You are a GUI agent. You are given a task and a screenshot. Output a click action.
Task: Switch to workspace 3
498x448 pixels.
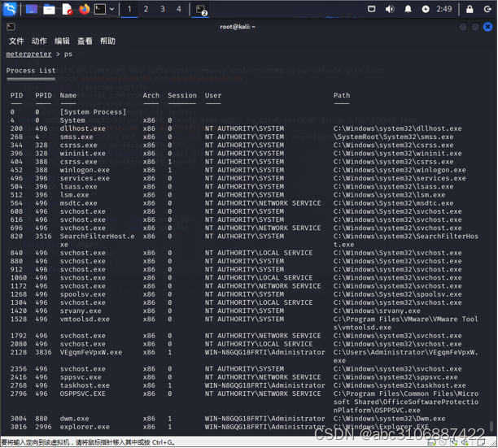[163, 9]
